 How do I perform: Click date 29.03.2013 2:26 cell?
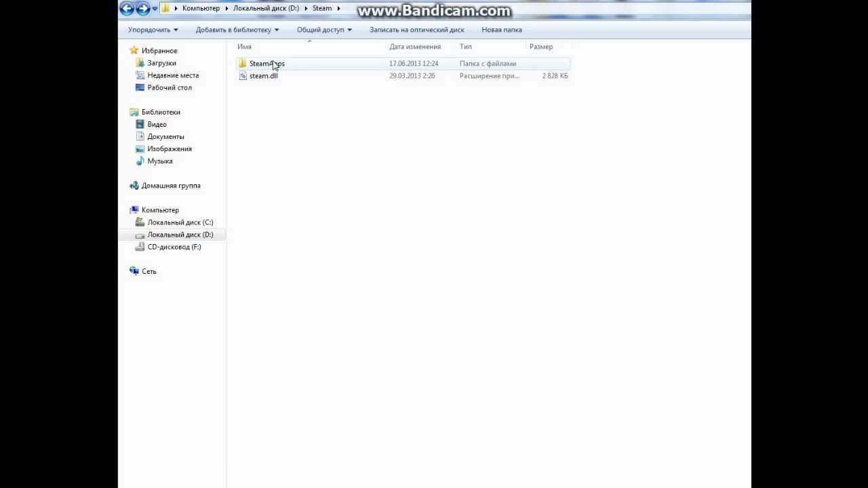point(412,76)
